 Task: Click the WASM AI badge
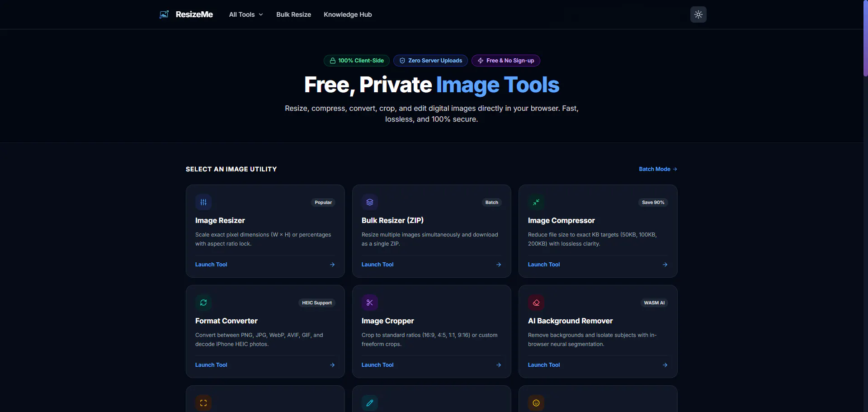click(654, 303)
